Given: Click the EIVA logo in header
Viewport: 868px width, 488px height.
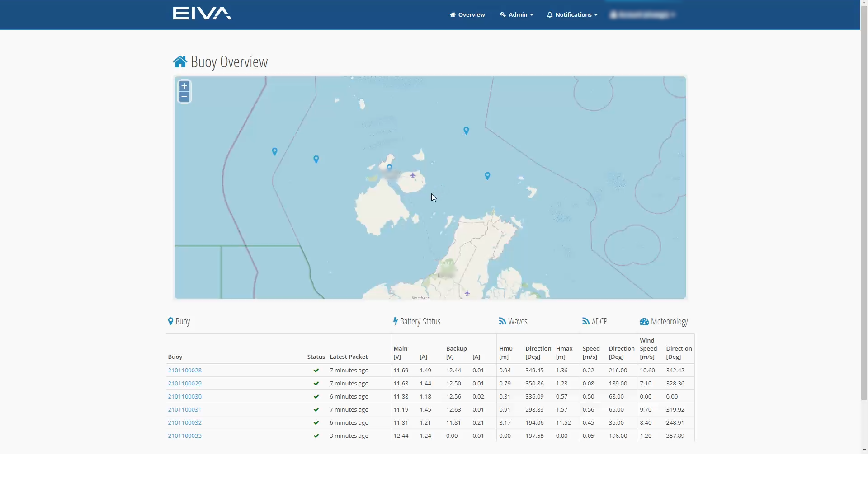Looking at the screenshot, I should [202, 14].
